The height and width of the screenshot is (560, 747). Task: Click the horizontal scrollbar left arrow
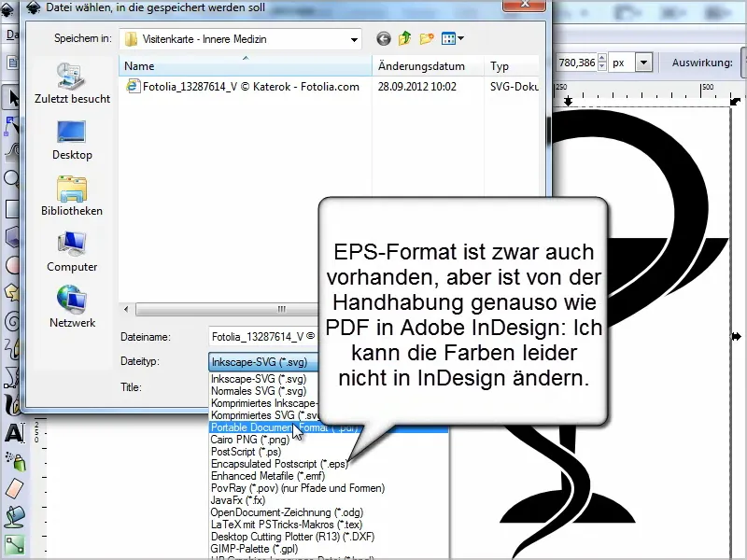126,309
